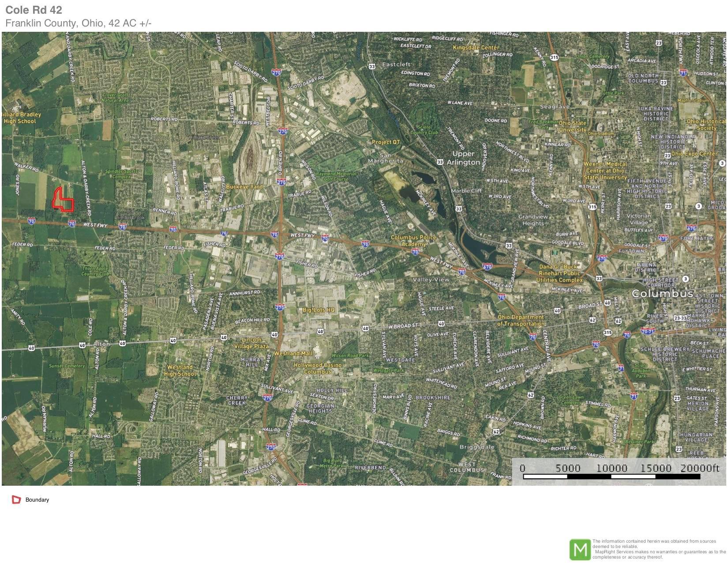Click the 'Boundary' legend label
This screenshot has height=563, width=728.
tap(37, 500)
